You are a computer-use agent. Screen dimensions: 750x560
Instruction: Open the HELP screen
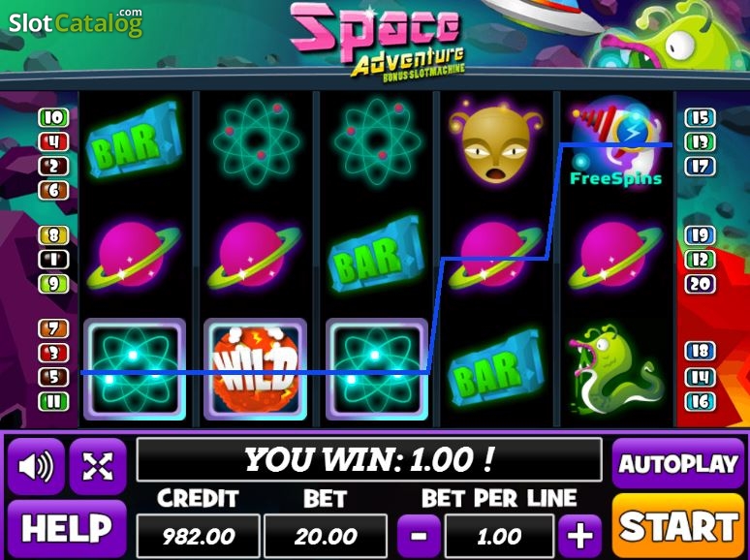click(x=67, y=528)
